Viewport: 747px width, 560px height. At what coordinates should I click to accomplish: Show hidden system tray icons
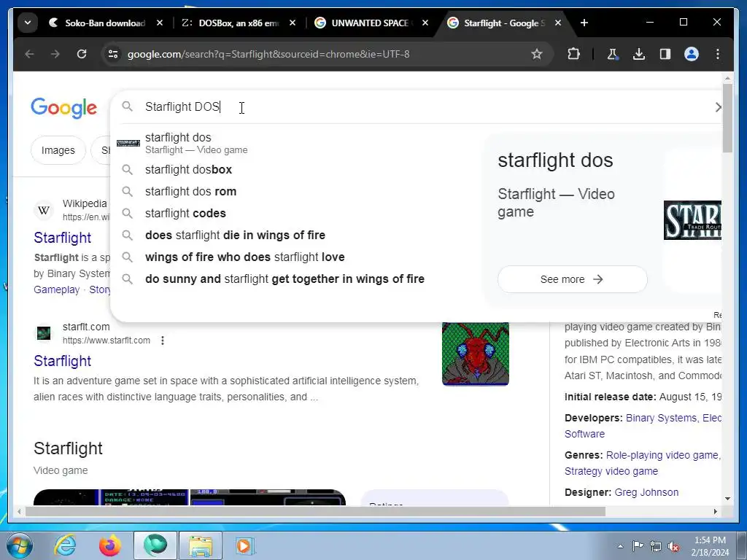[620, 546]
